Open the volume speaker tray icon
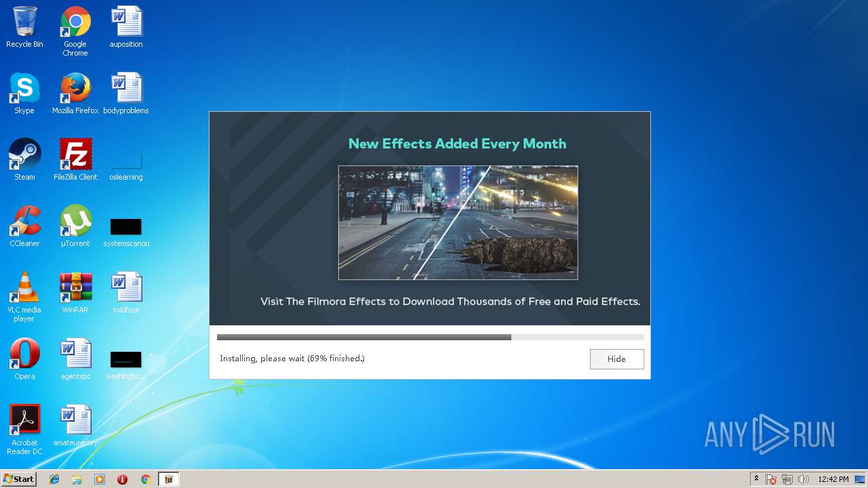The width and height of the screenshot is (868, 488). click(x=804, y=479)
